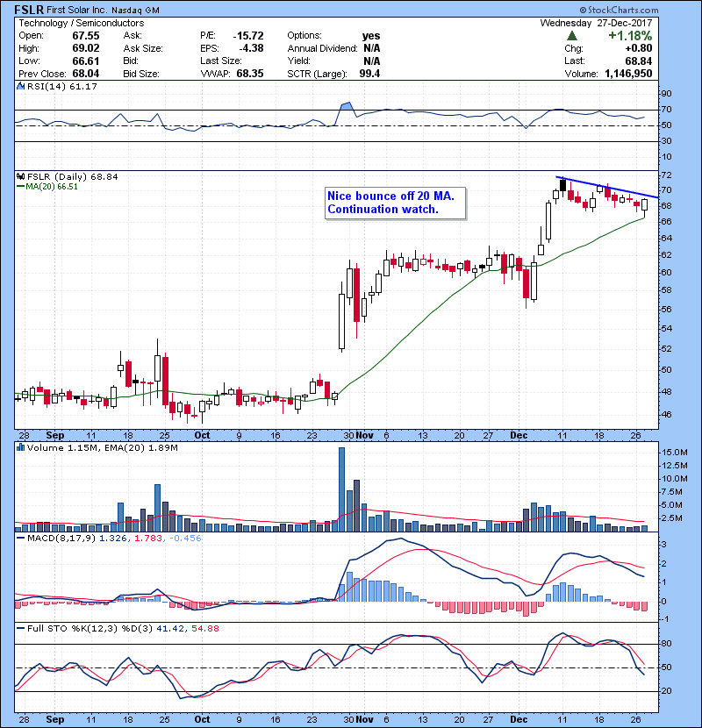Image resolution: width=702 pixels, height=728 pixels.
Task: Click the Nov label on price chart axis
Action: (365, 436)
